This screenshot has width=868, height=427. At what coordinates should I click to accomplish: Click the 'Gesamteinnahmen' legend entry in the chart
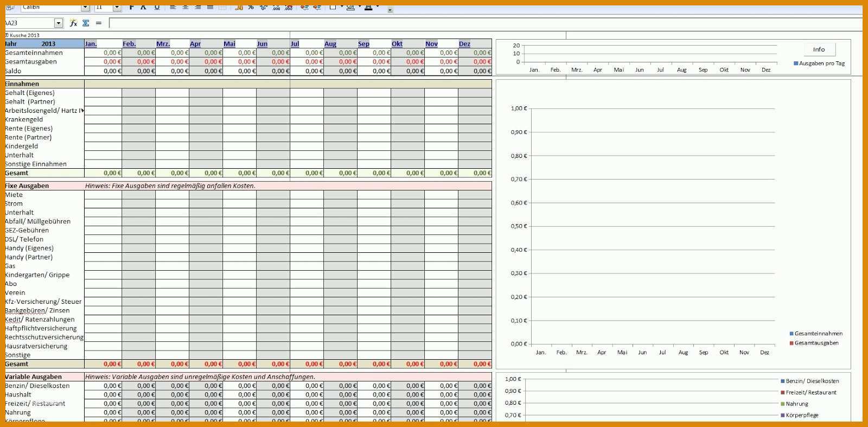pyautogui.click(x=816, y=334)
